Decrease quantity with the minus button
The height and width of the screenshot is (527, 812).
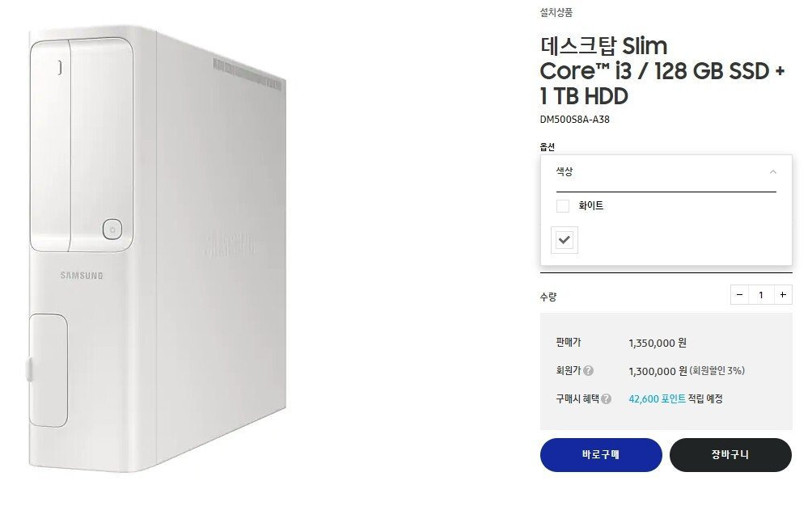point(739,294)
